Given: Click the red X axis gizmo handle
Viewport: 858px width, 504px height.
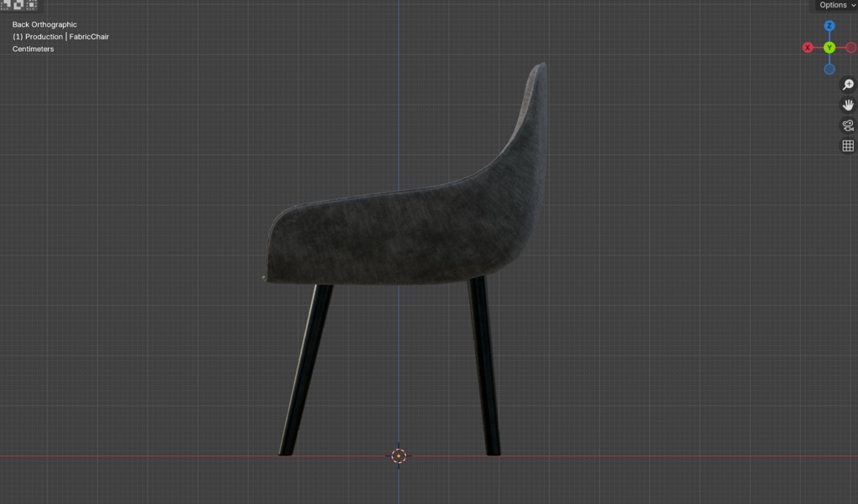Looking at the screenshot, I should point(807,48).
